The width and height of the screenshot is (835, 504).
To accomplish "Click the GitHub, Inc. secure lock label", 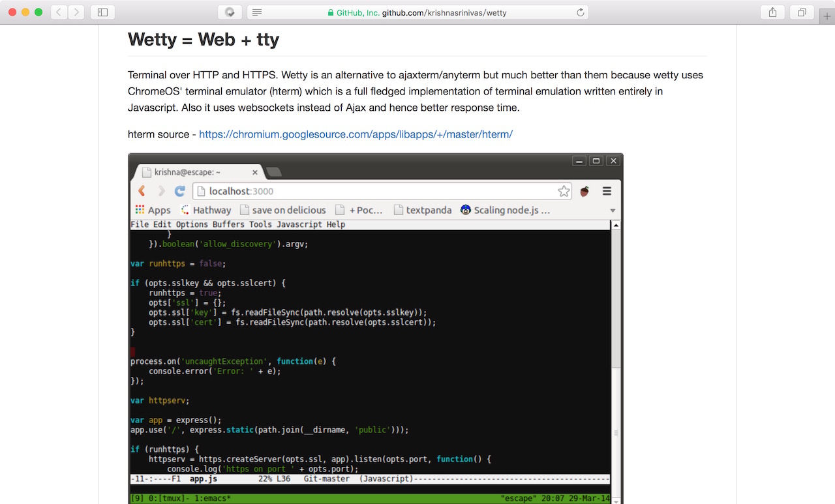I will (x=353, y=12).
